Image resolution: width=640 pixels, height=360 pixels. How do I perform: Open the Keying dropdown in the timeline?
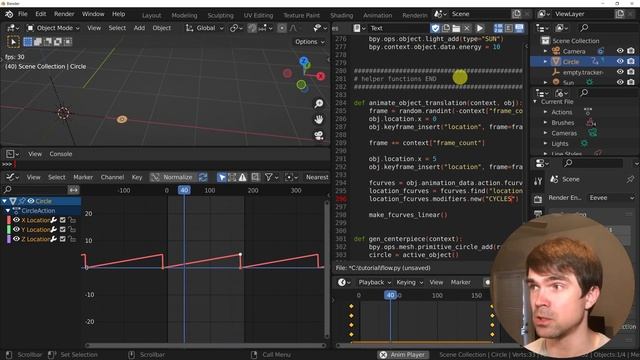click(x=409, y=282)
